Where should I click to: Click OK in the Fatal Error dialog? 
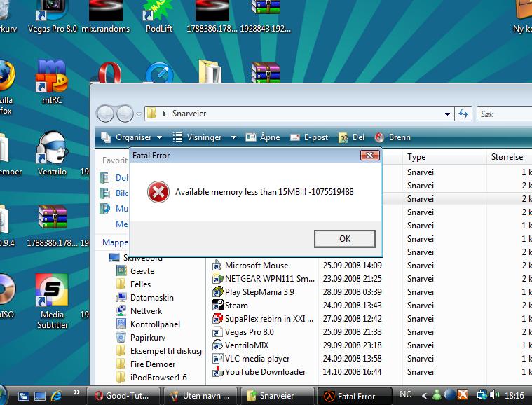[344, 239]
